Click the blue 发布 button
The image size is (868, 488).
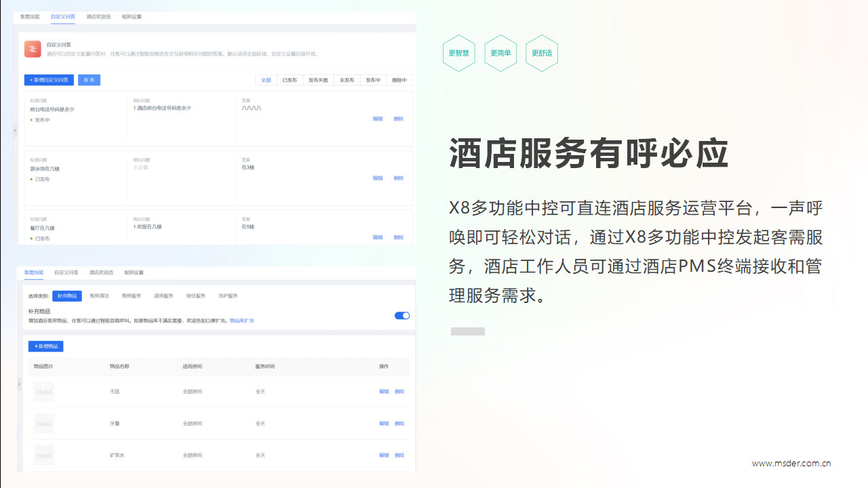[x=89, y=80]
